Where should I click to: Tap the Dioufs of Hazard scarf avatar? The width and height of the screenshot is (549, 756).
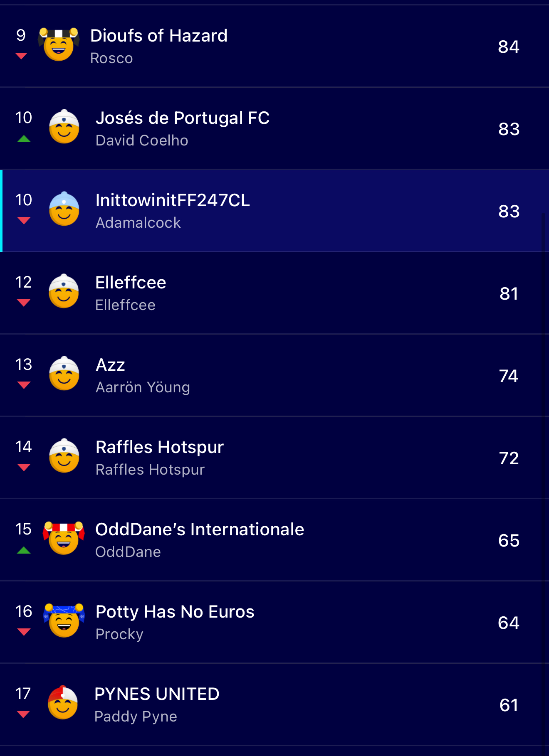tap(59, 44)
